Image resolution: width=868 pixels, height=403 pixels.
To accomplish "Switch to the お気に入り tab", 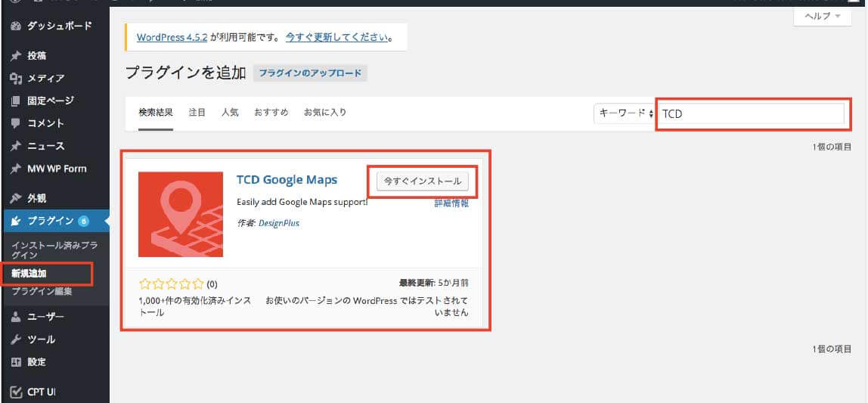I will (x=325, y=113).
